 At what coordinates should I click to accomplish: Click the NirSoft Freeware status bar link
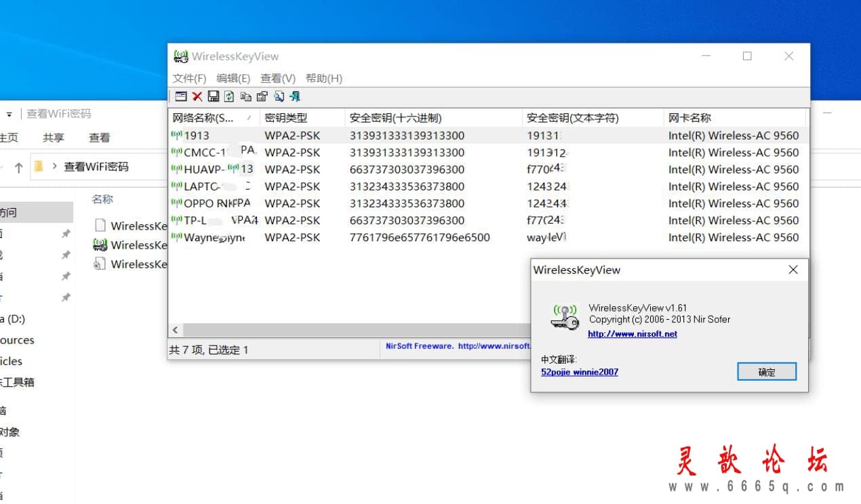point(458,346)
